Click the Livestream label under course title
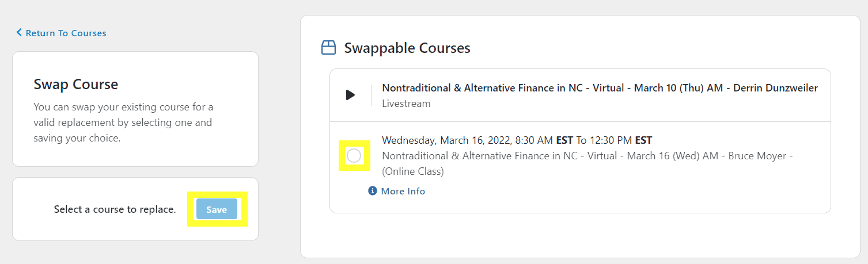 pos(406,104)
